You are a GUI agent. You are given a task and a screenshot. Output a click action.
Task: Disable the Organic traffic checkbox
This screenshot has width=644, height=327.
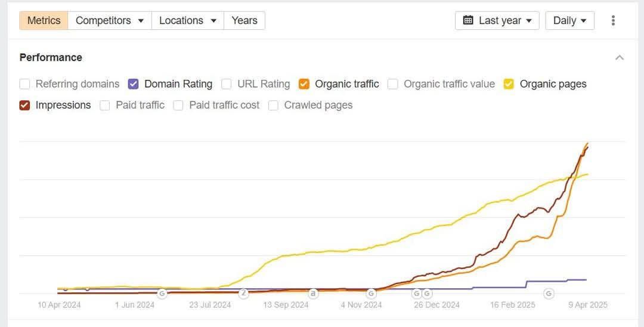pyautogui.click(x=304, y=84)
